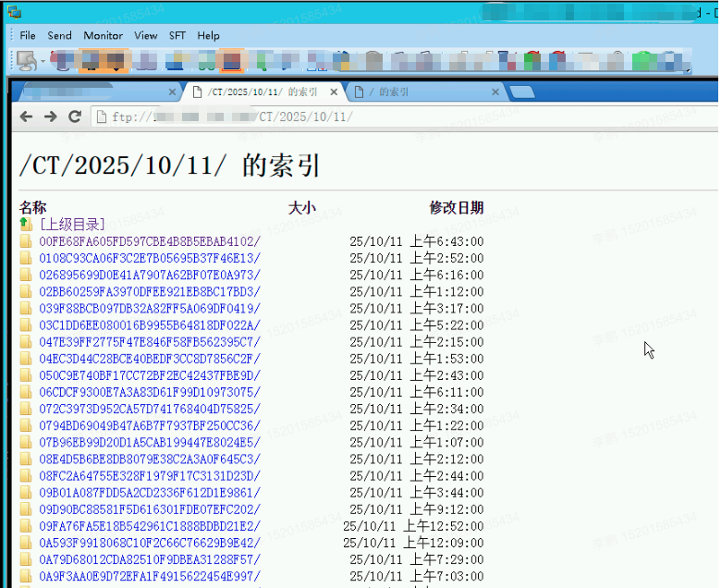Screen dimensions: 721x588
Task: Click the connect computer toolbar icon
Action: pyautogui.click(x=26, y=61)
